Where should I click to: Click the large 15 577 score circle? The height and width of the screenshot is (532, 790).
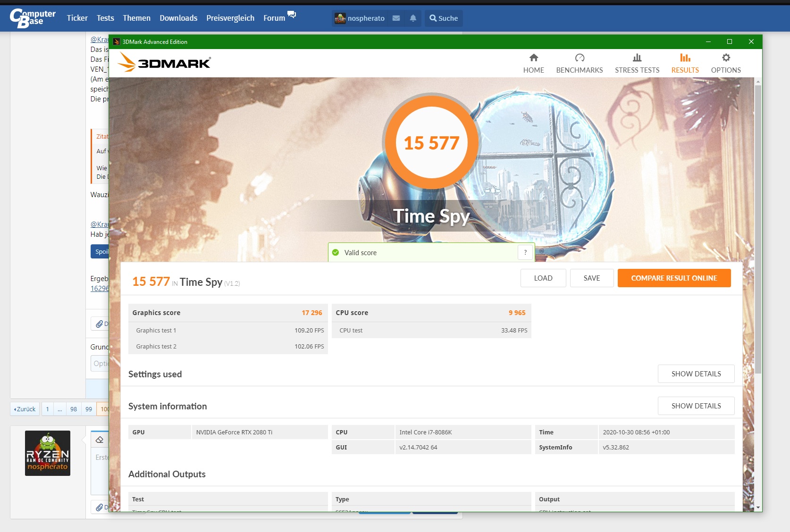[432, 142]
